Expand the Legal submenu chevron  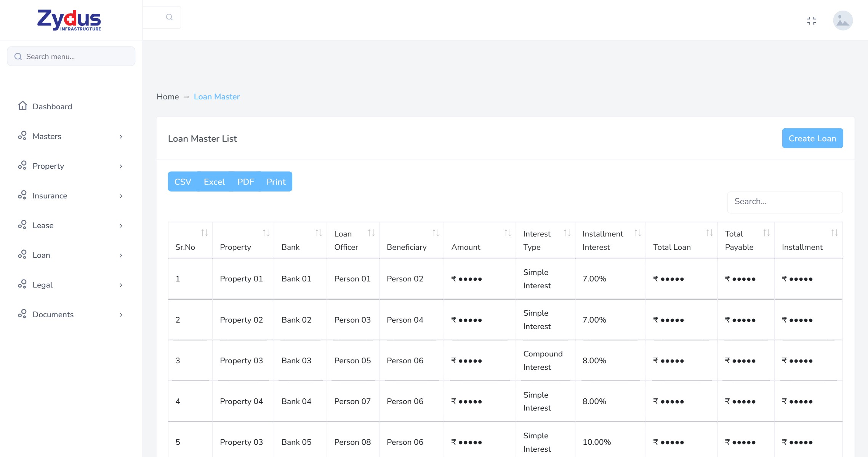pos(121,285)
